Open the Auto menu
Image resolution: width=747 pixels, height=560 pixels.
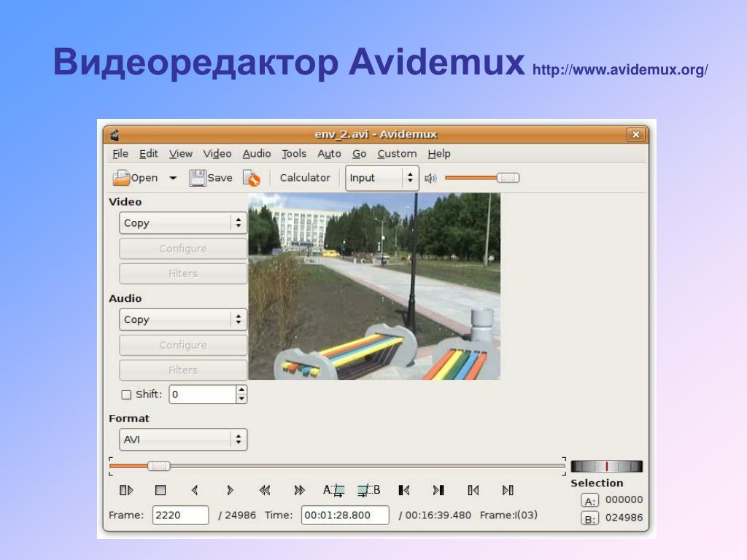tap(329, 154)
